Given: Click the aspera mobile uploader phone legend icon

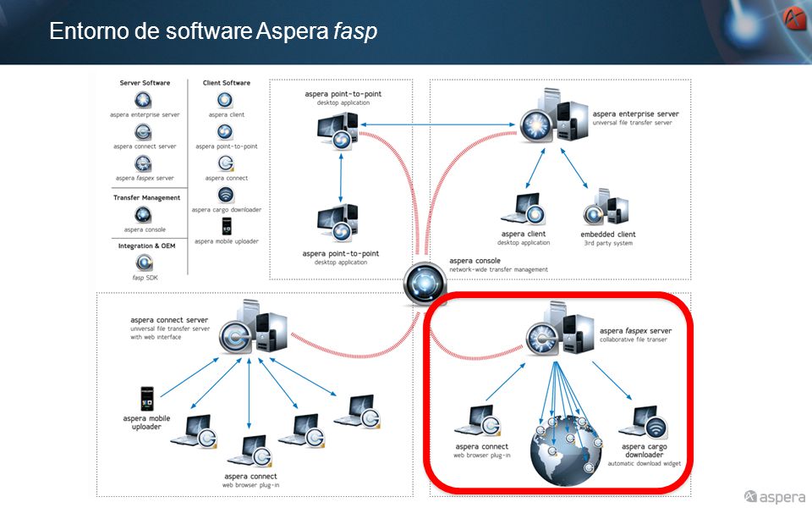Looking at the screenshot, I should pyautogui.click(x=227, y=226).
